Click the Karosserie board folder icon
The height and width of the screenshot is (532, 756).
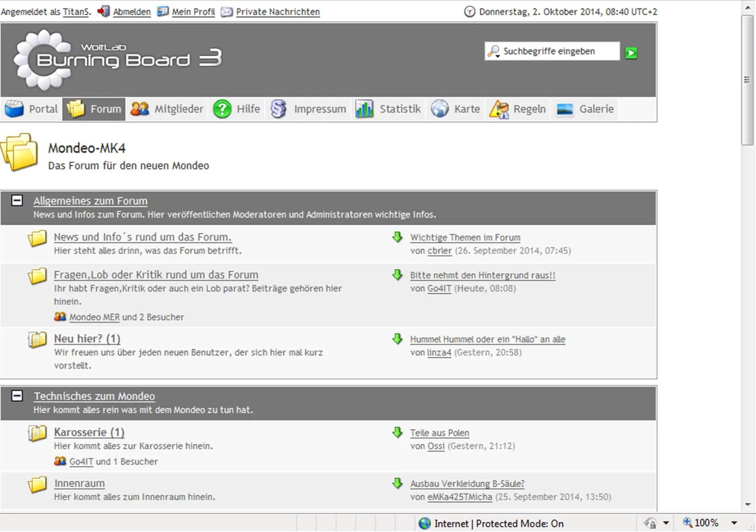37,433
